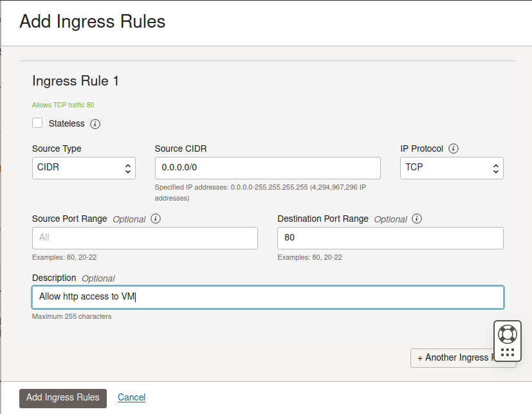Image resolution: width=532 pixels, height=414 pixels.
Task: Click the grid dots below the lifebuoy
Action: (508, 352)
